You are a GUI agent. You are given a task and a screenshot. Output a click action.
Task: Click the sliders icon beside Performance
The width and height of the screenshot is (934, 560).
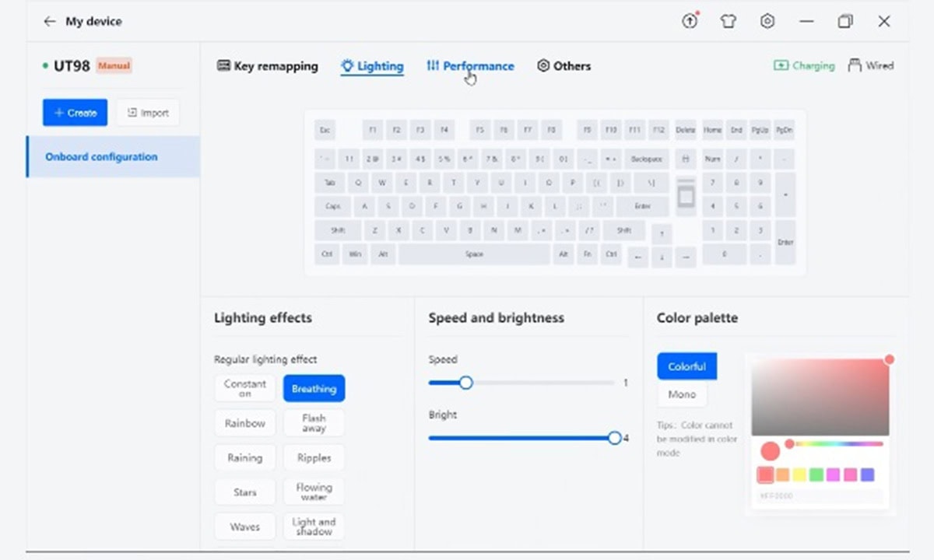tap(433, 66)
